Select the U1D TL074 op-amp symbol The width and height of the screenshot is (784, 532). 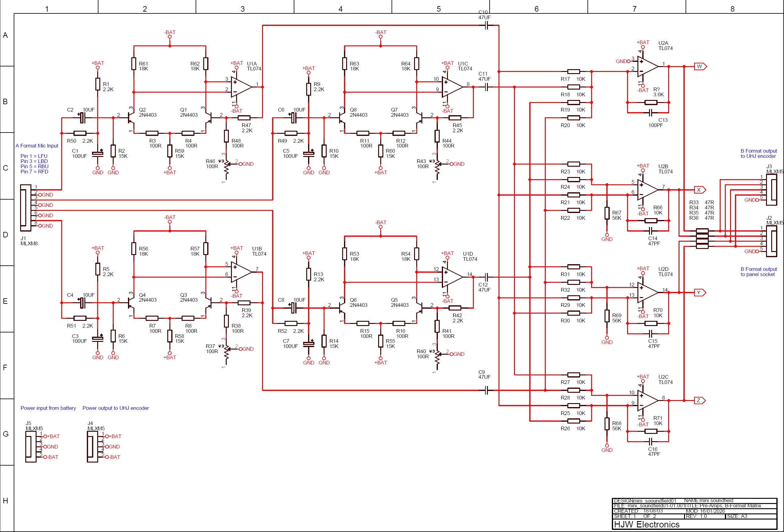(x=451, y=277)
